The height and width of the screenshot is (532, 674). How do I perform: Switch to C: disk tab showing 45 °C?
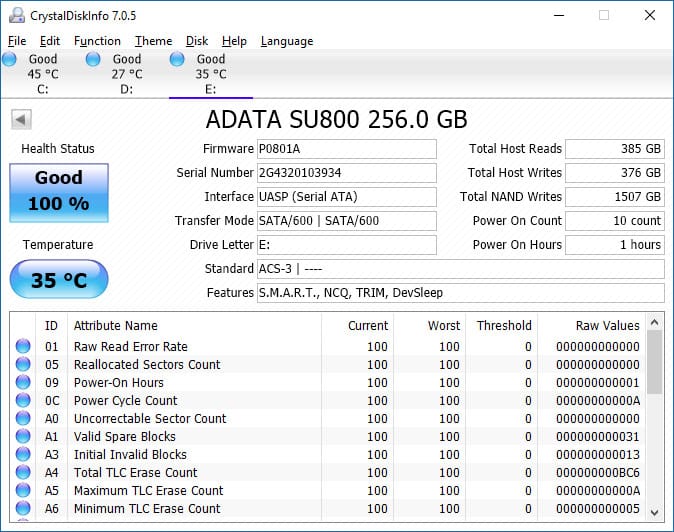pyautogui.click(x=43, y=73)
